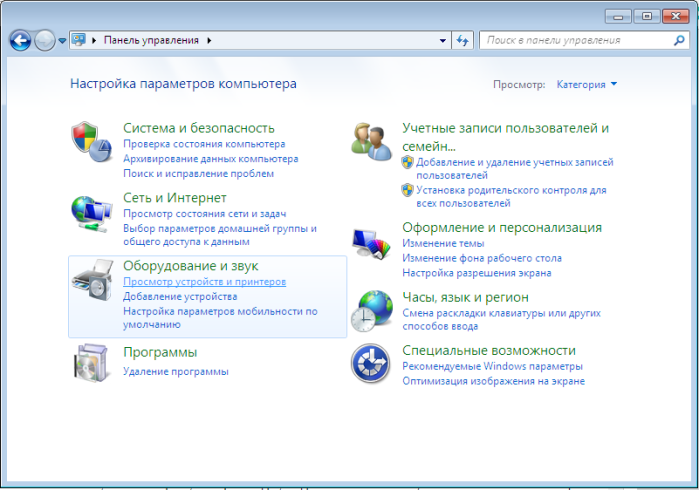Open the Ease of Access blue circle icon
The height and width of the screenshot is (490, 699).
[370, 363]
